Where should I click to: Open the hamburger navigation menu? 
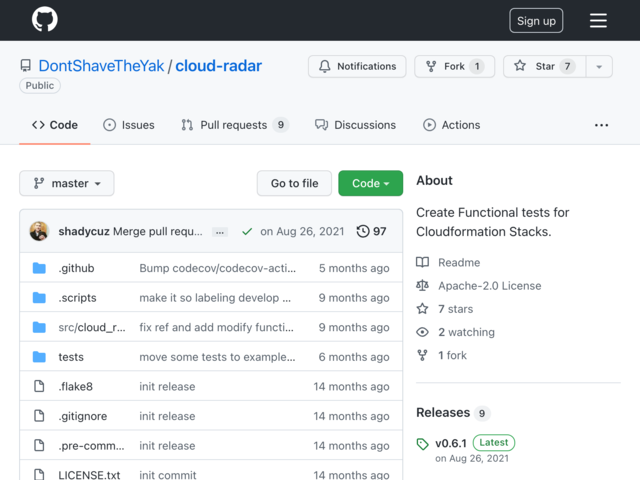click(x=598, y=20)
